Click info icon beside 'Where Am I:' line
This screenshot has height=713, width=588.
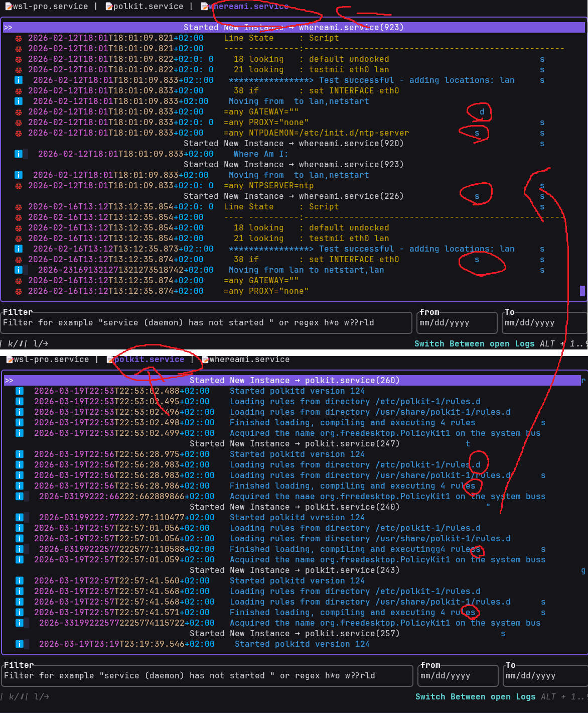(19, 154)
